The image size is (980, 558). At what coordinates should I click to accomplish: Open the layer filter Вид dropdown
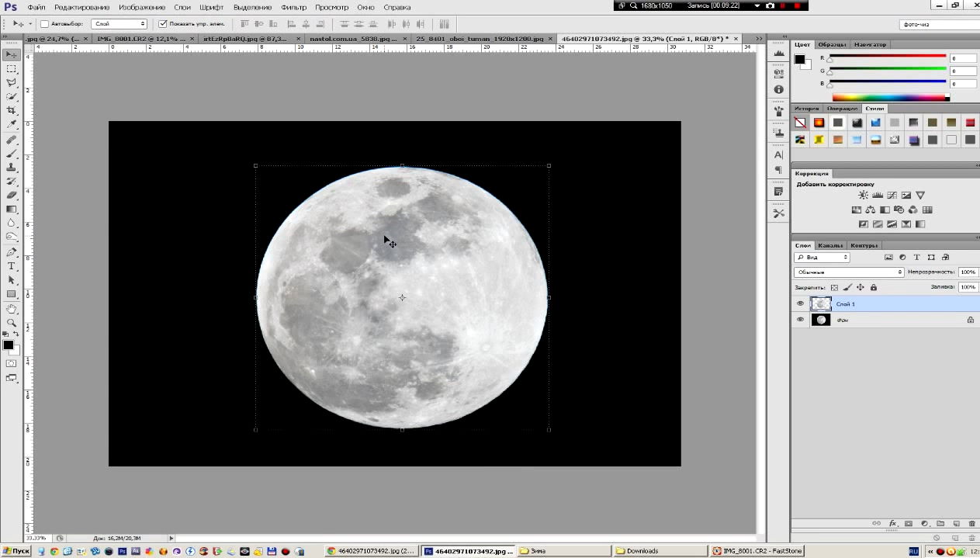click(822, 257)
